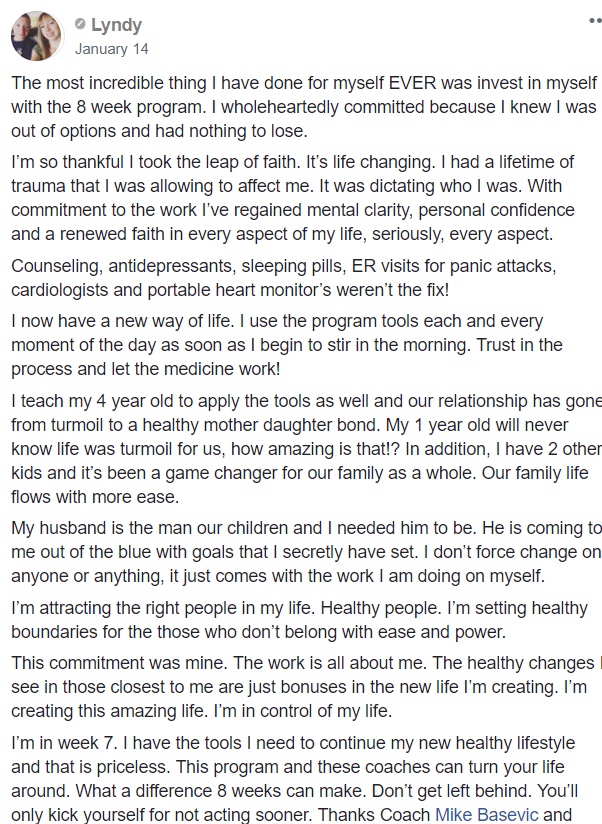Click the gray badge icon beside Lyndy
The height and width of the screenshot is (824, 602).
pyautogui.click(x=80, y=24)
